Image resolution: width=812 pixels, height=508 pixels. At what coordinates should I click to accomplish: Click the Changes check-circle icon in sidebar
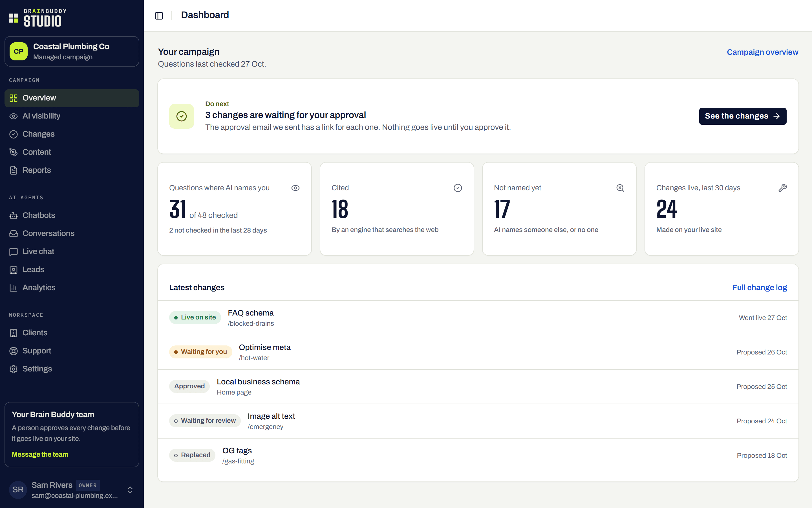(14, 134)
